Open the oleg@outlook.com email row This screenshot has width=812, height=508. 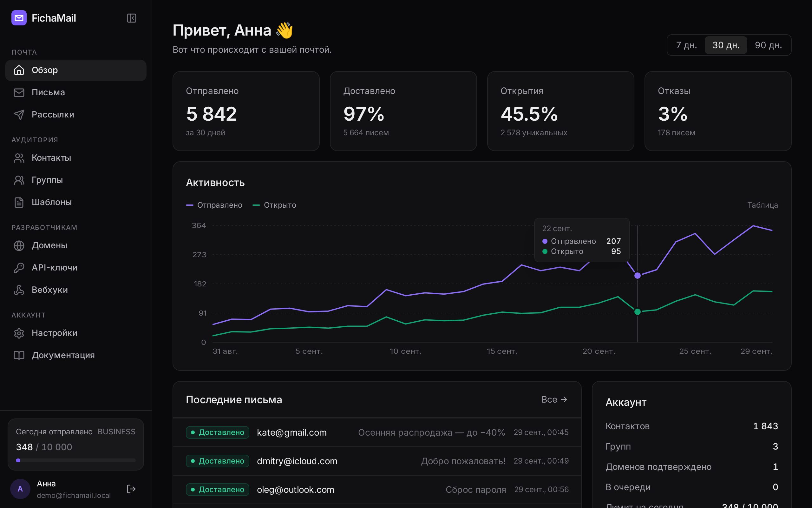point(377,490)
